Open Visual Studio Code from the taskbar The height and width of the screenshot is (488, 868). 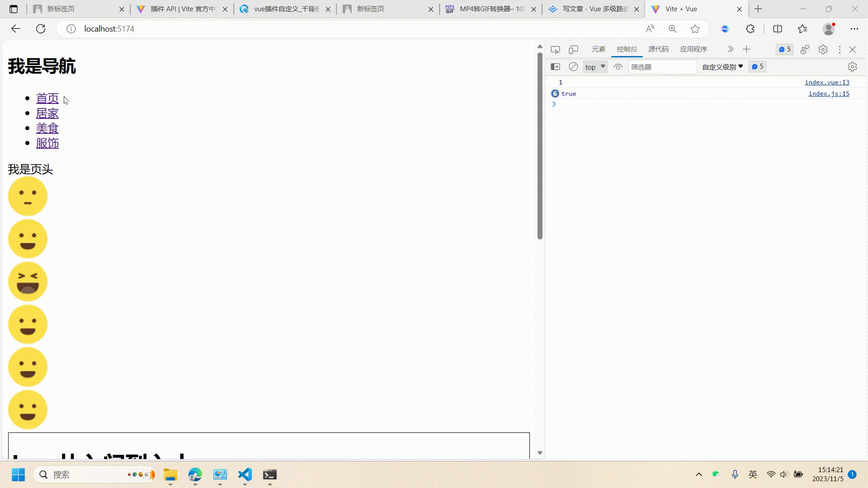245,474
